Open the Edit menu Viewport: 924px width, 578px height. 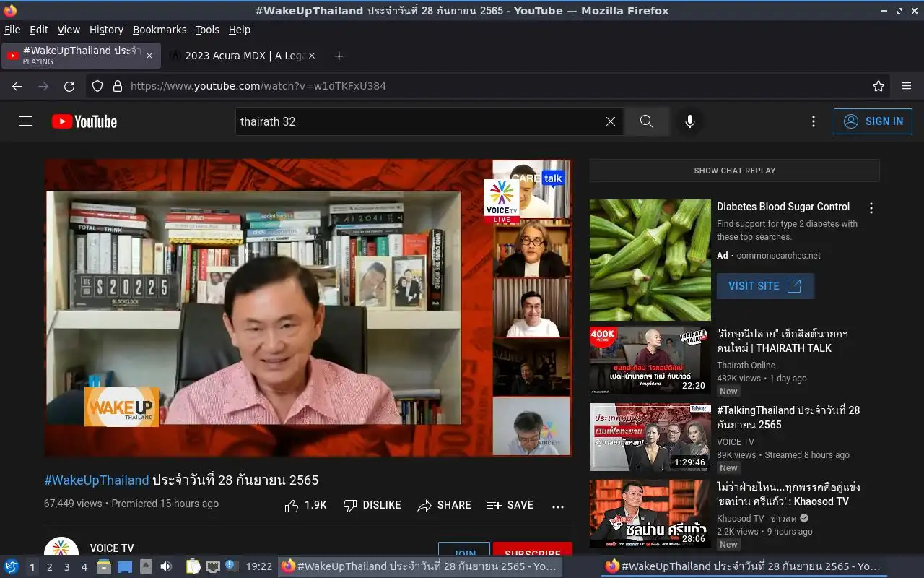39,30
